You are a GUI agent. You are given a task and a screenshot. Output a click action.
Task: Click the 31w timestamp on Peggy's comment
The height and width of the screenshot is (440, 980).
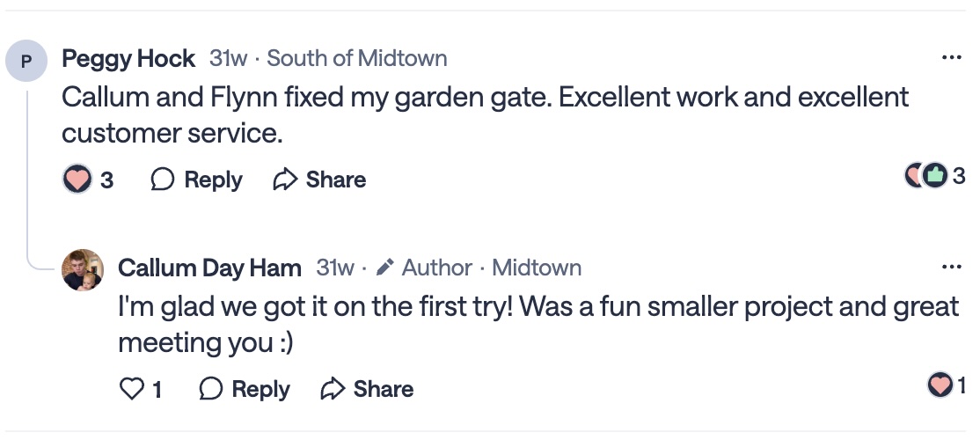tap(228, 59)
